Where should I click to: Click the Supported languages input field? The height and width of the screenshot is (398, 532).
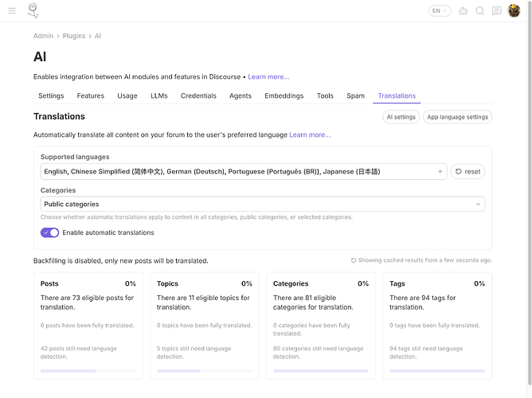click(x=244, y=172)
